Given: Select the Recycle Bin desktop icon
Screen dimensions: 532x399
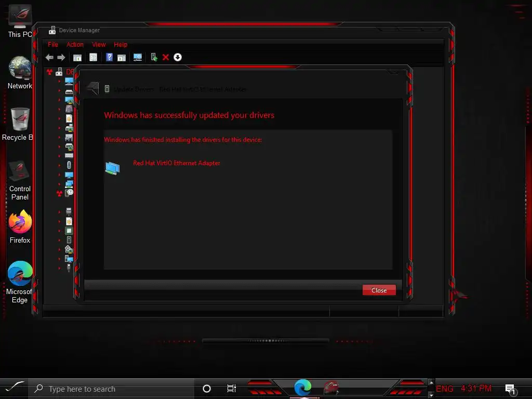Looking at the screenshot, I should [19, 124].
